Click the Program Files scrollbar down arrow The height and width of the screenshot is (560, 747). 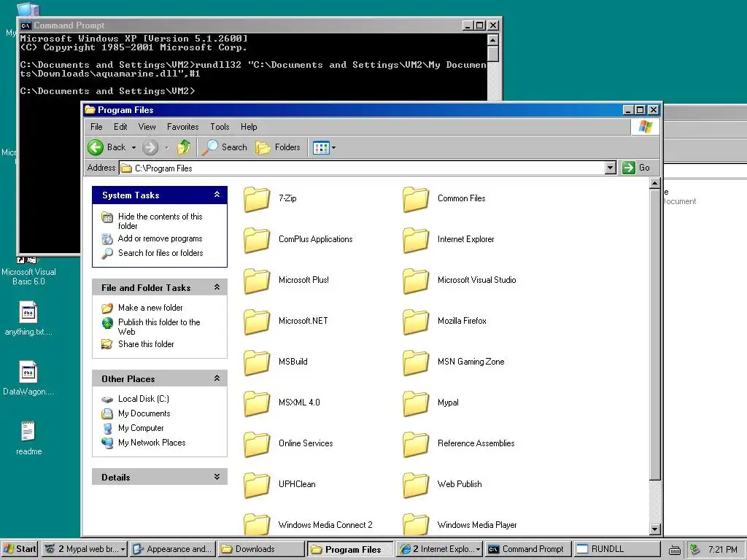pyautogui.click(x=654, y=529)
